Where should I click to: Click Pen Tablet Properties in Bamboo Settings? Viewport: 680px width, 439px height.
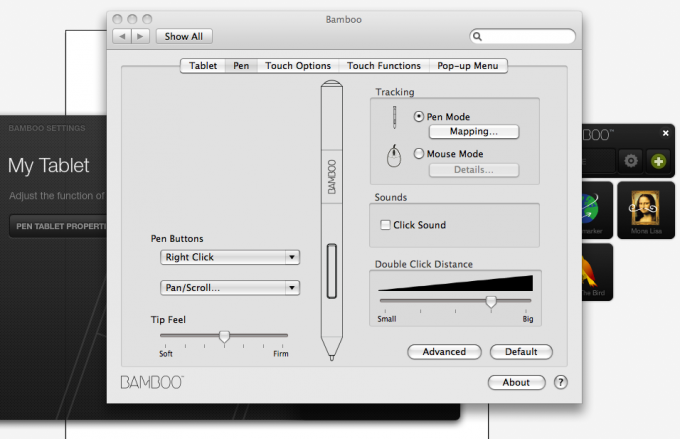[x=58, y=226]
